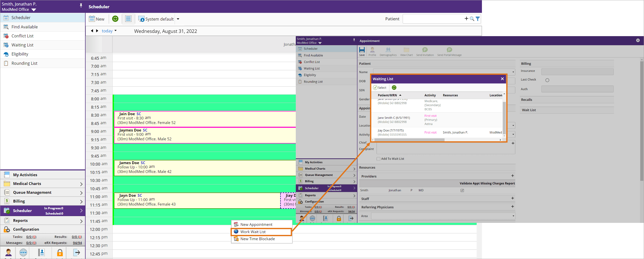Save the appointment using the Save icon

pos(362,51)
